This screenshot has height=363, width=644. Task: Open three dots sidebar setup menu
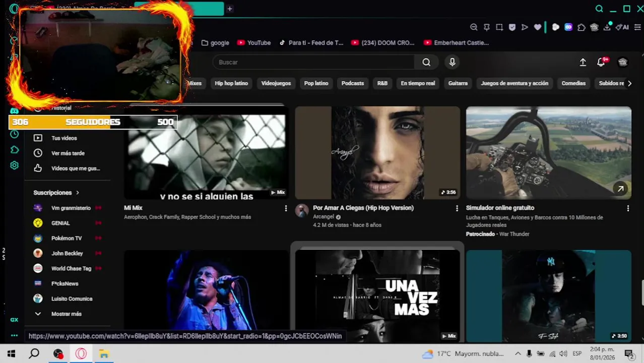[14, 335]
